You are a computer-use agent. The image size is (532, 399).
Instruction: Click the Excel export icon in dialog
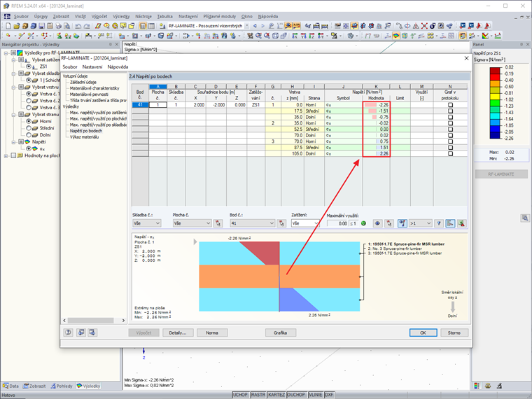(461, 223)
